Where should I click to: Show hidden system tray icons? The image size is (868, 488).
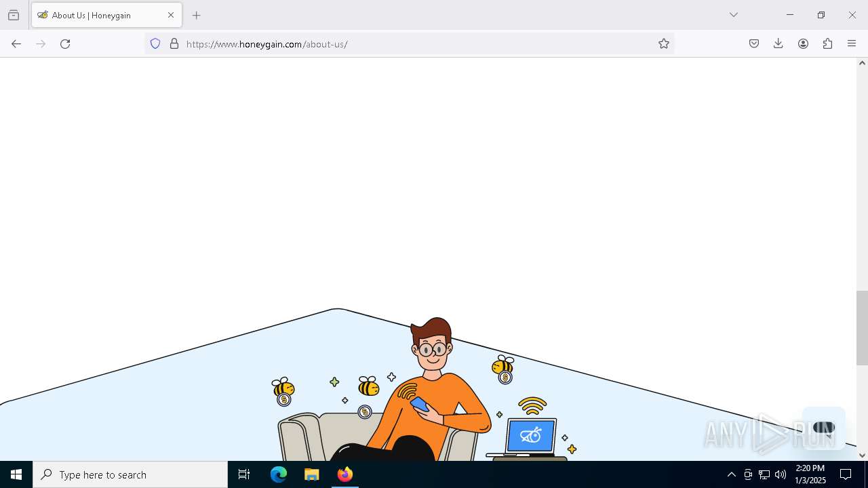pos(731,474)
